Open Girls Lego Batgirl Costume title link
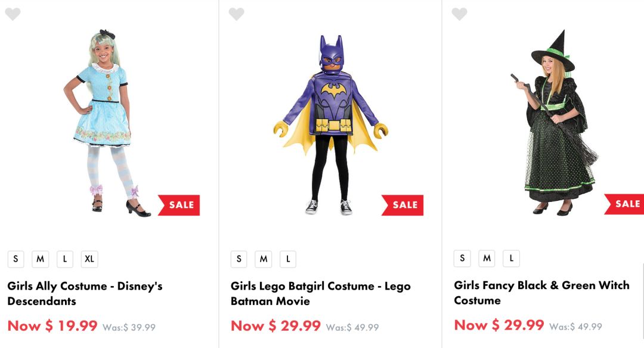 pos(320,293)
